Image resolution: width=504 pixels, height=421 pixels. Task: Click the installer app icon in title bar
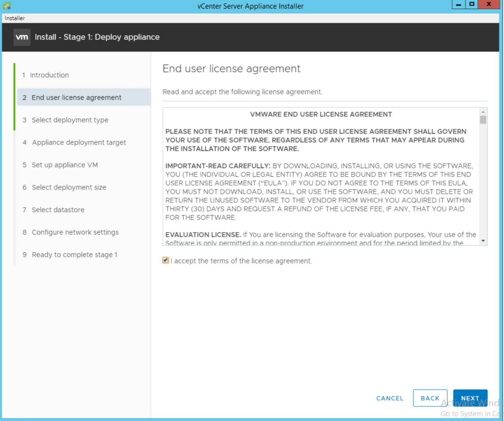7,6
